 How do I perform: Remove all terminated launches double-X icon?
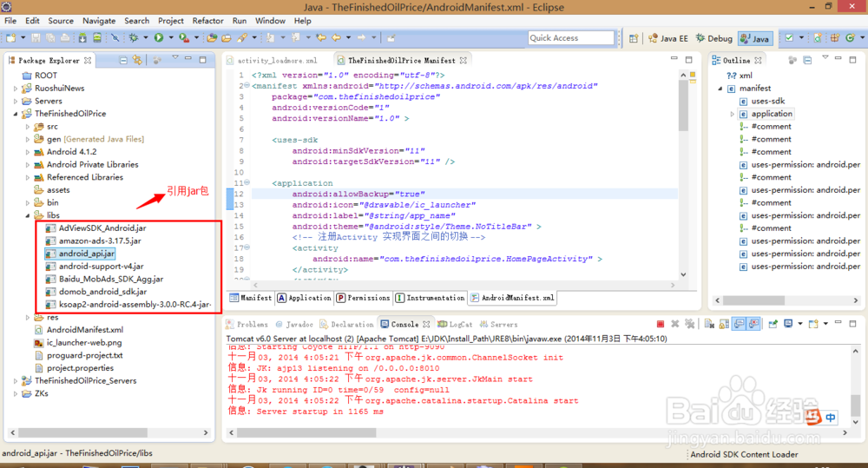690,324
